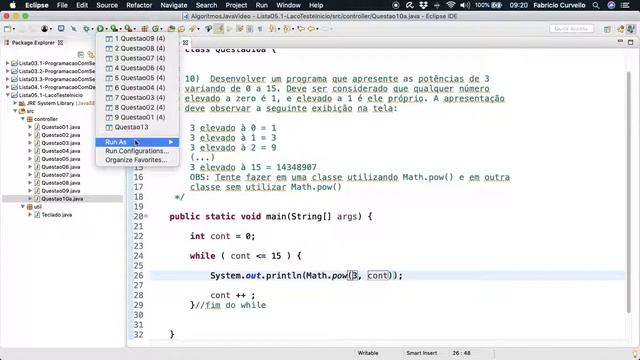Click the Terminal toolbar icon
Image resolution: width=640 pixels, height=360 pixels.
point(61,29)
